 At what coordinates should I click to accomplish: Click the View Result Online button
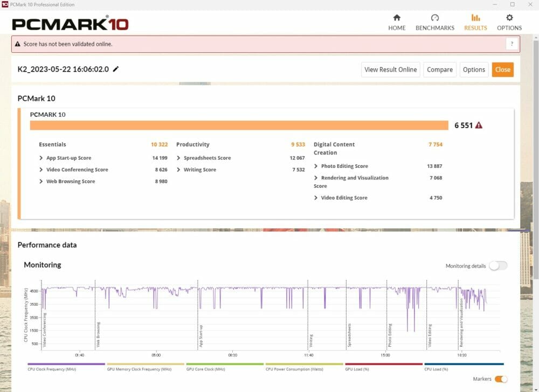390,69
